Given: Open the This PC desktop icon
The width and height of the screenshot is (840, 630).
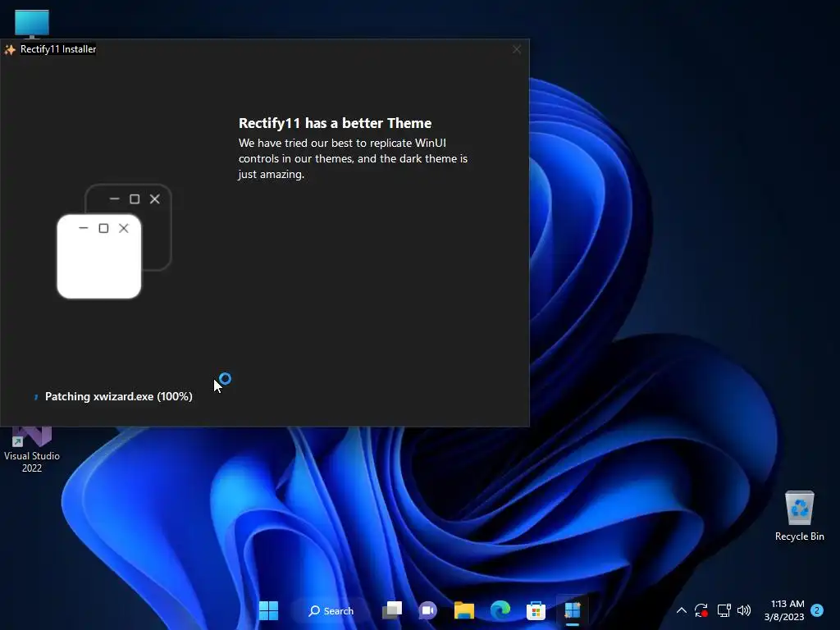Looking at the screenshot, I should (32, 24).
